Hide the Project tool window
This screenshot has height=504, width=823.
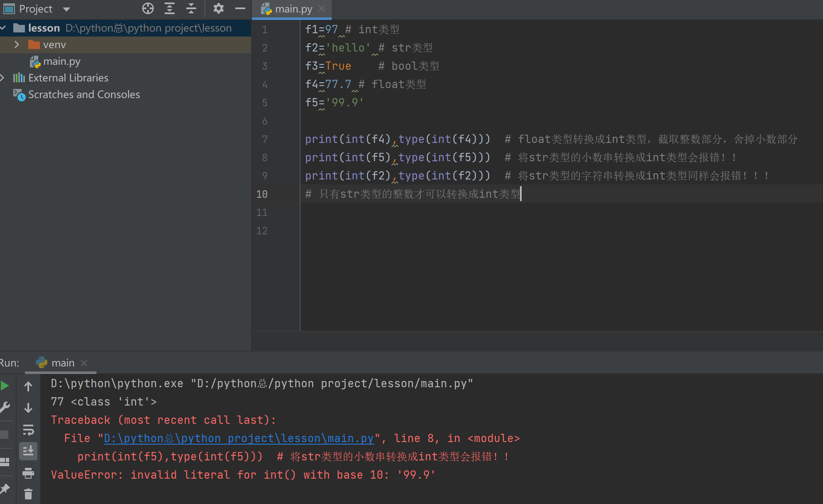tap(240, 8)
